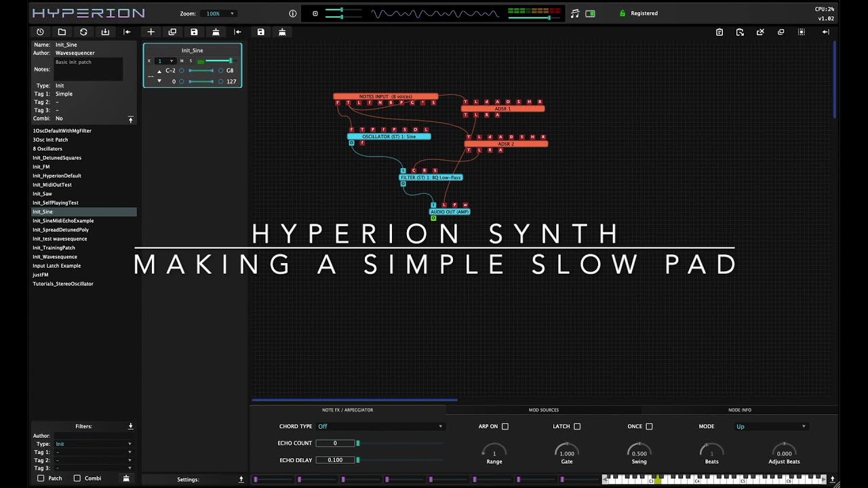
Task: Open the arpeggiator MODE dropdown
Action: tap(771, 426)
